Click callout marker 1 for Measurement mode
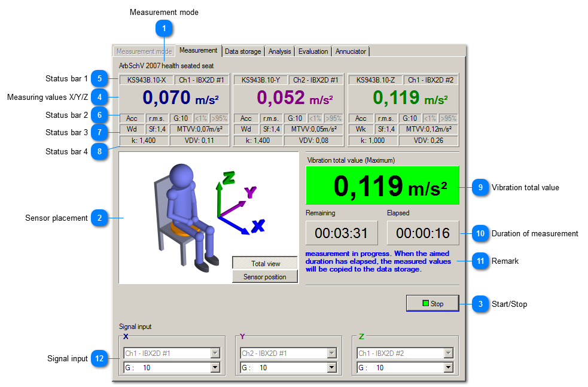The width and height of the screenshot is (588, 387). click(164, 28)
